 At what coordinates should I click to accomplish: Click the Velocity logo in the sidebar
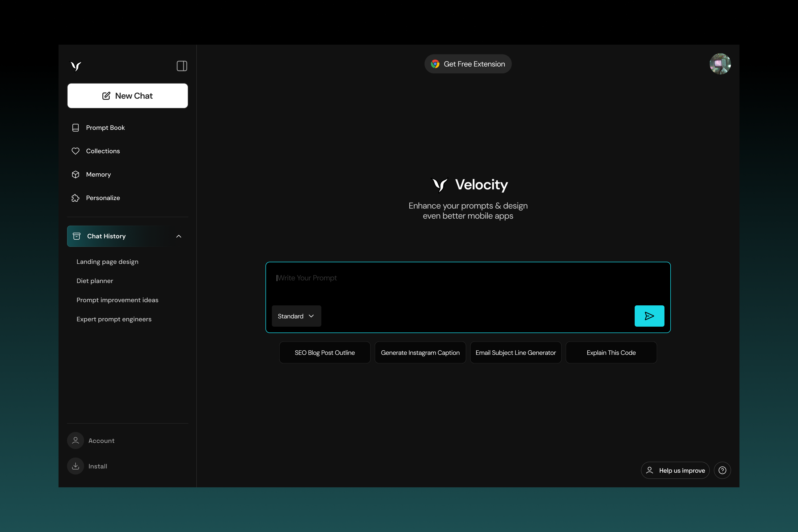76,66
